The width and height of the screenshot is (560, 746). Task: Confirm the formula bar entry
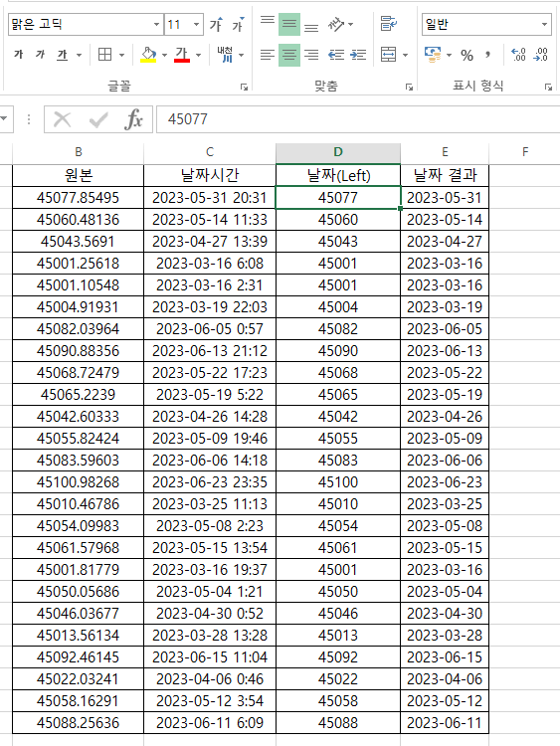[98, 119]
